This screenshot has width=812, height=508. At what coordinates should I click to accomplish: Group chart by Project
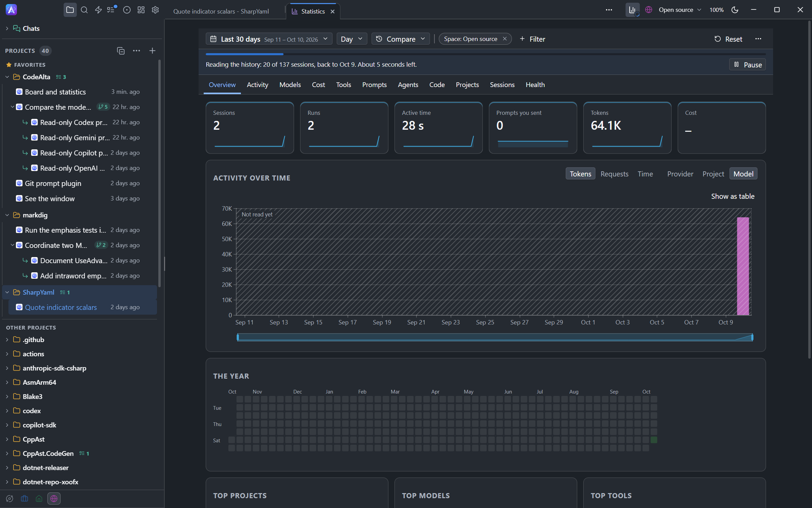point(713,174)
